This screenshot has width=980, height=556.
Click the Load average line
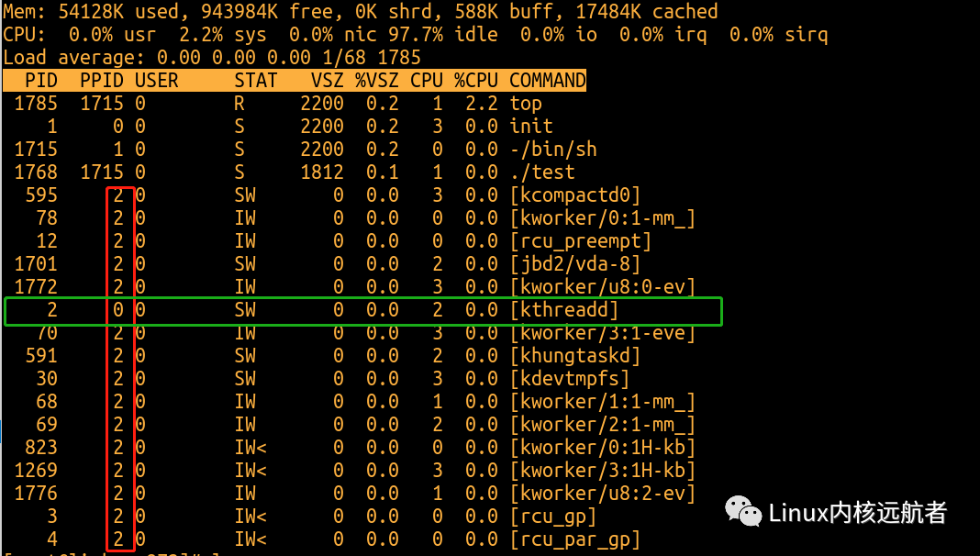[211, 58]
